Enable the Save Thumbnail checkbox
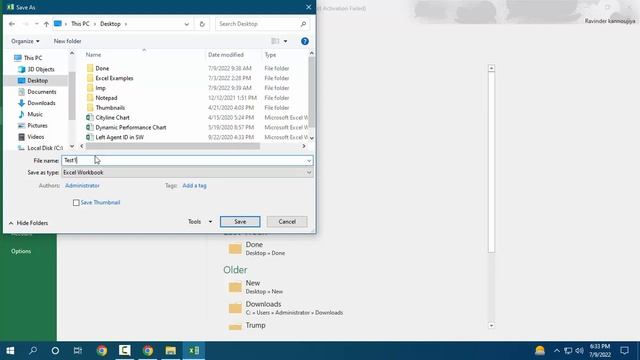The image size is (640, 360). coord(76,202)
